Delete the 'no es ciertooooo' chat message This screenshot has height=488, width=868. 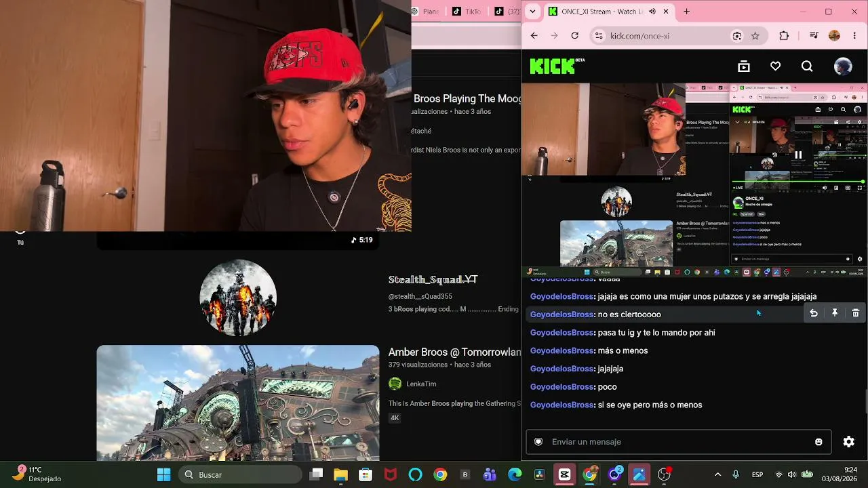[856, 312]
